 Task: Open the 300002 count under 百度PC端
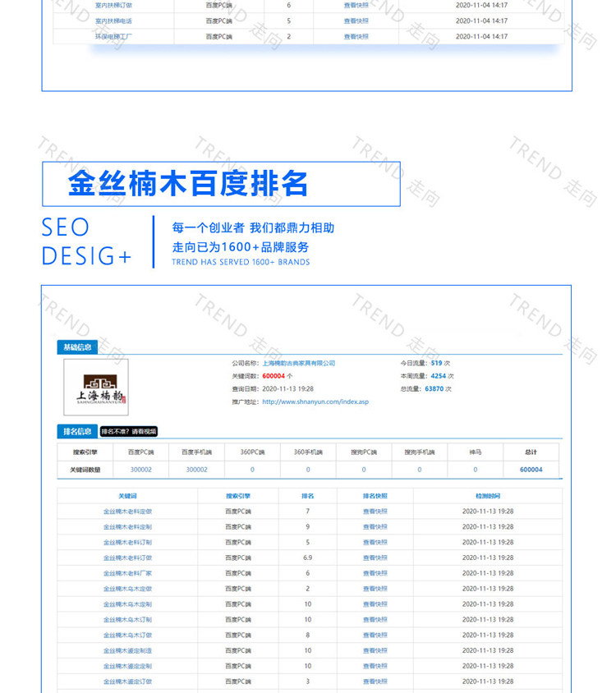click(141, 470)
